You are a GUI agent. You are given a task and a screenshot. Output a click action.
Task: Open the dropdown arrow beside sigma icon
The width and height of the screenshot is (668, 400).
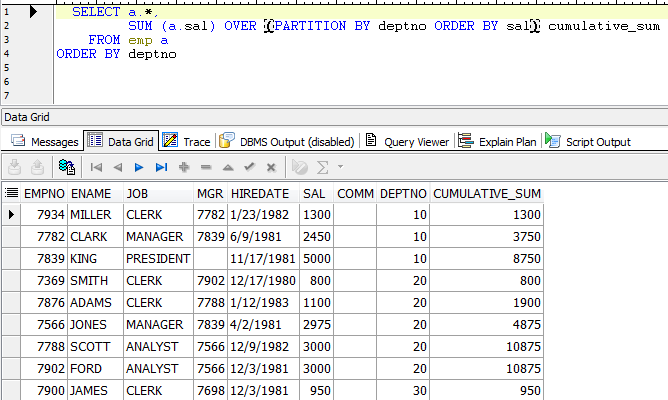pos(340,167)
